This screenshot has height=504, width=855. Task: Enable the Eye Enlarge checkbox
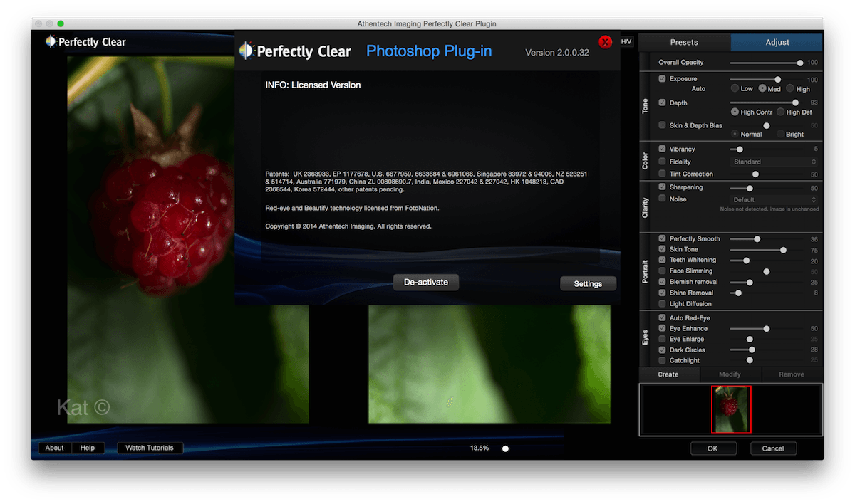663,340
